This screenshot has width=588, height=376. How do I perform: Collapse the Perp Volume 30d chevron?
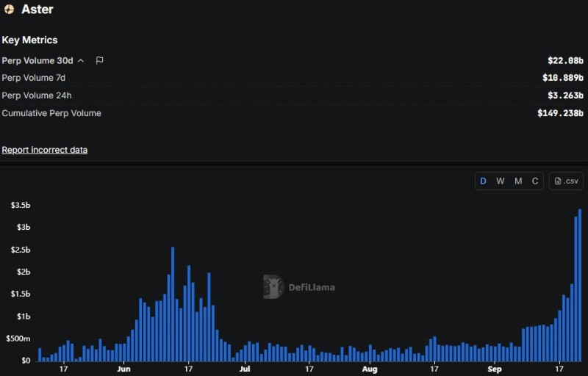[x=81, y=60]
